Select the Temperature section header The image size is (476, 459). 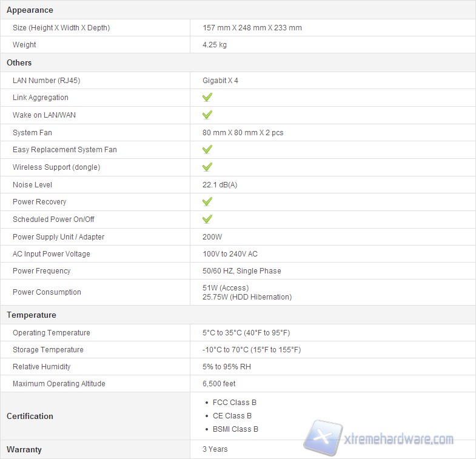click(32, 315)
